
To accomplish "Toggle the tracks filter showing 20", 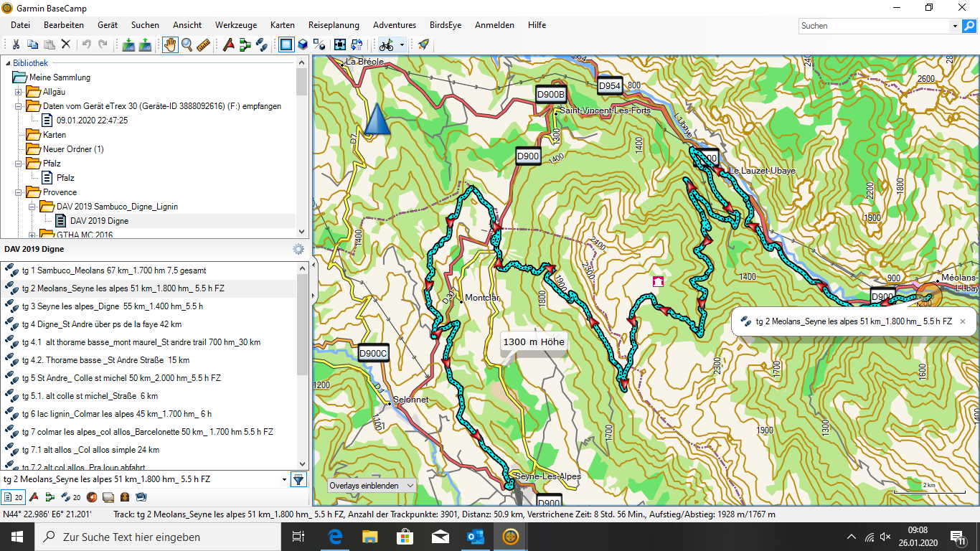I will [x=71, y=496].
